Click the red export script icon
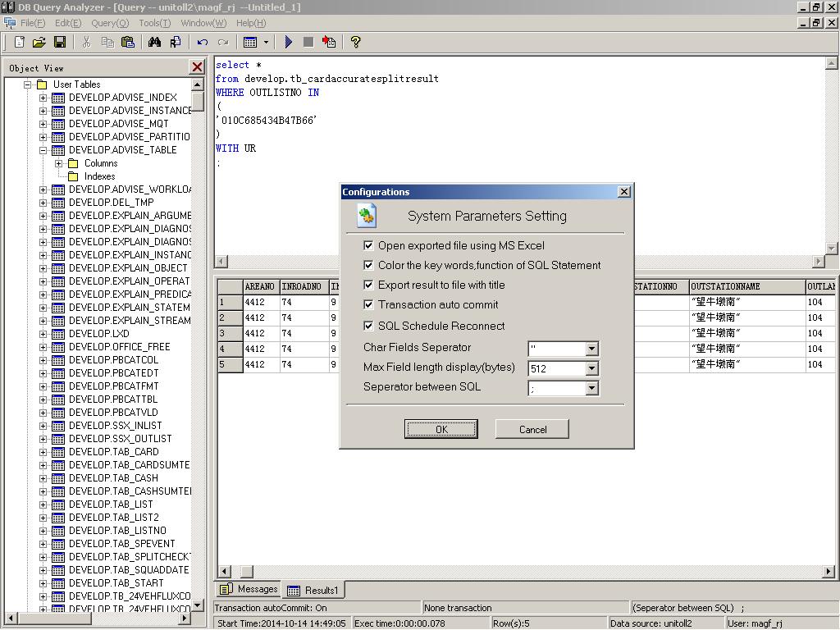Screen dimensions: 840x630 (329, 42)
